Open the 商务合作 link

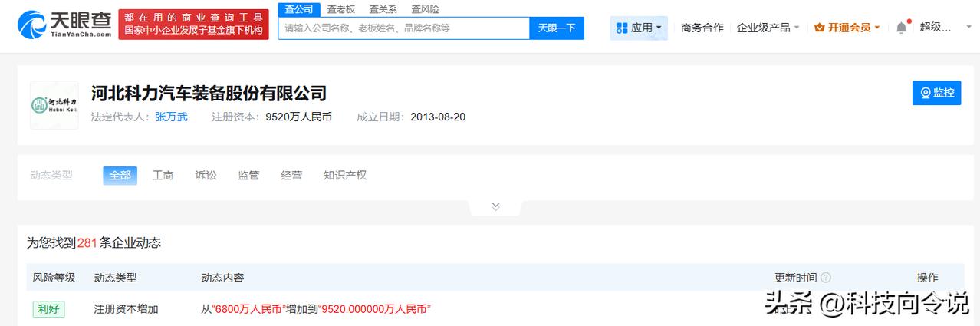click(702, 28)
